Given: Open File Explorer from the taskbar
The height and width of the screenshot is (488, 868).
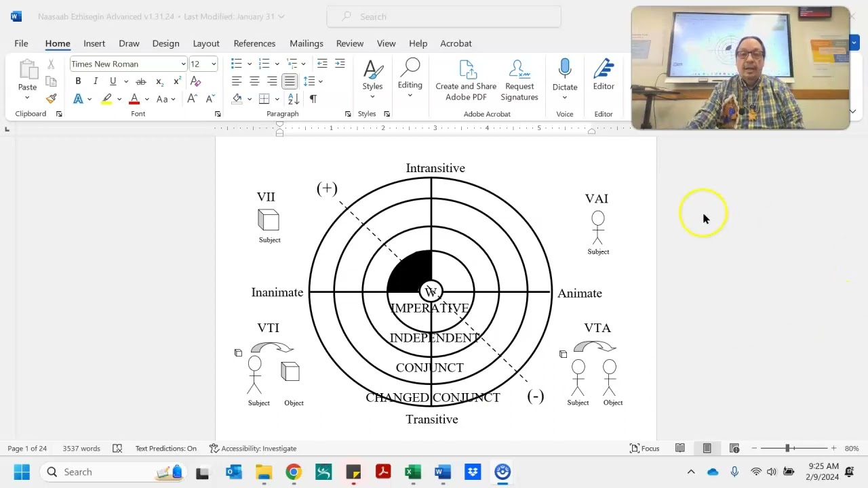Looking at the screenshot, I should (x=264, y=472).
